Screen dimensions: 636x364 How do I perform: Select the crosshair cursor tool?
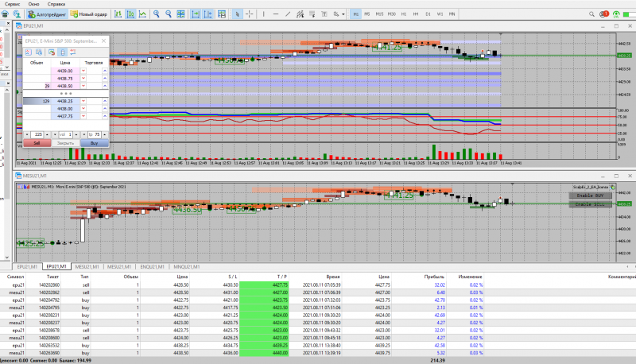point(249,14)
